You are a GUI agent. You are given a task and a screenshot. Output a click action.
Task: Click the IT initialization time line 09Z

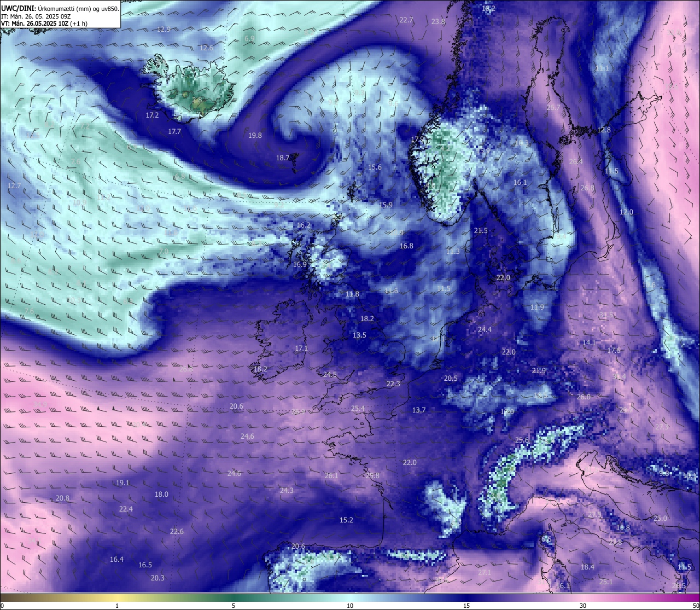click(x=36, y=16)
